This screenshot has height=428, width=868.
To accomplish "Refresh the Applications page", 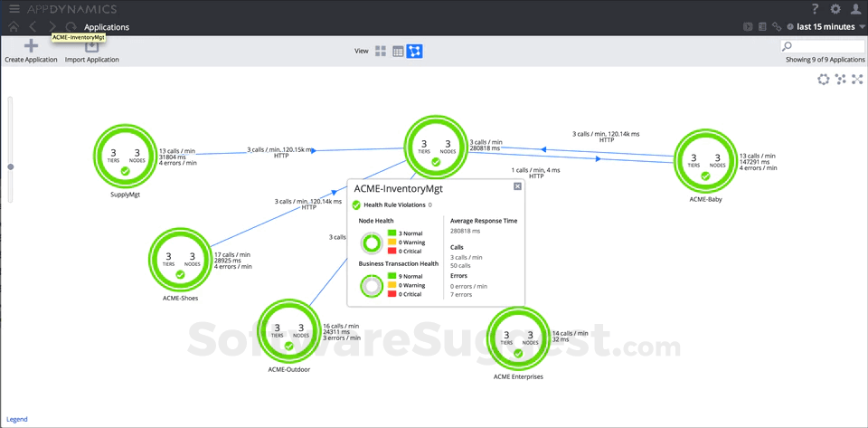I will coord(71,26).
